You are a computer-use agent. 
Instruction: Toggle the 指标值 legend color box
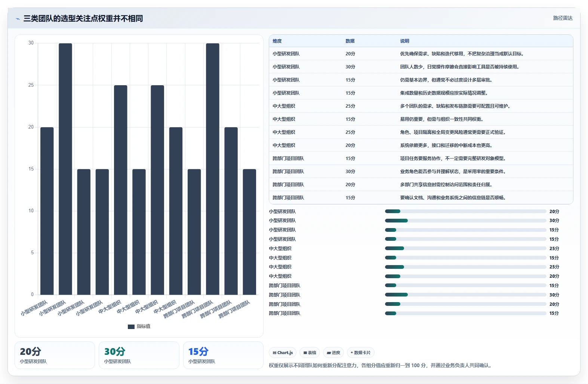coord(131,326)
